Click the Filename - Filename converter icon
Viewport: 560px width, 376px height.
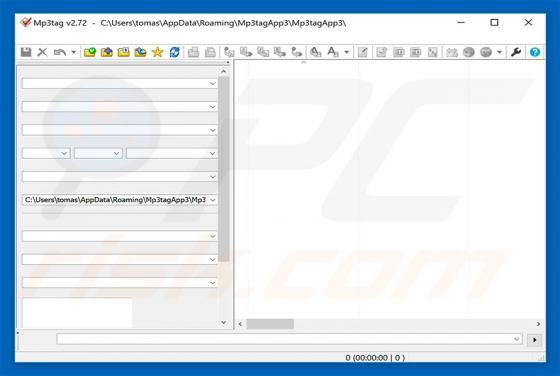(263, 52)
